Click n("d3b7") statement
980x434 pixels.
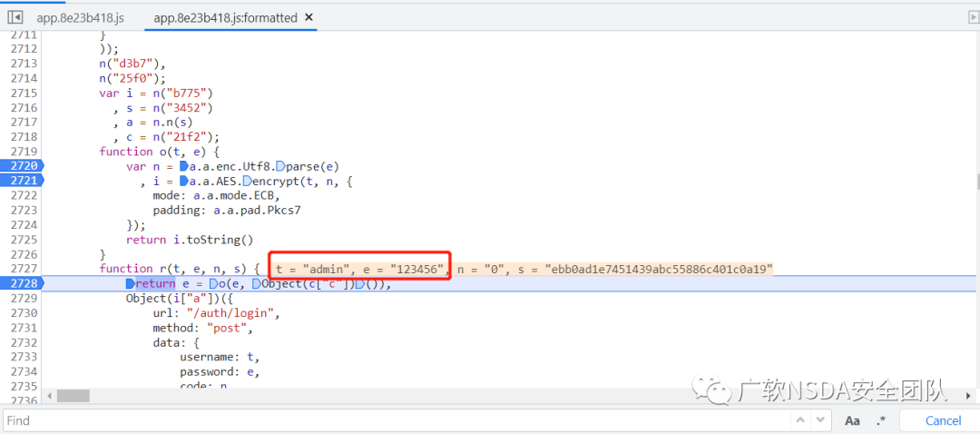[x=132, y=64]
